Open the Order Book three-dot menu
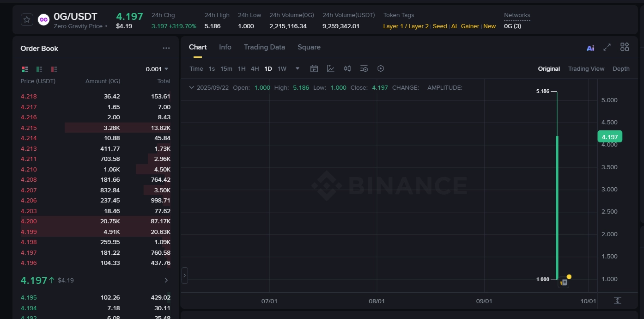644x319 pixels. (166, 48)
